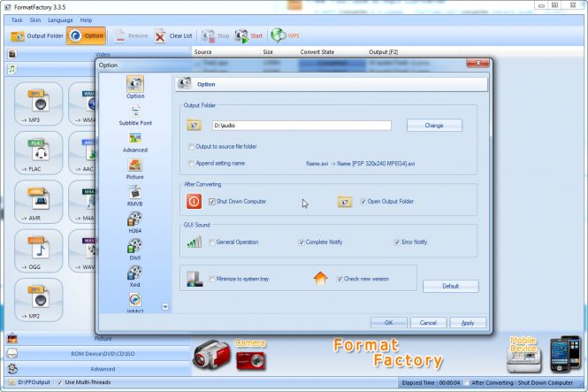The image size is (588, 392).
Task: Select Picture category in dialog sidebar
Action: click(x=135, y=169)
